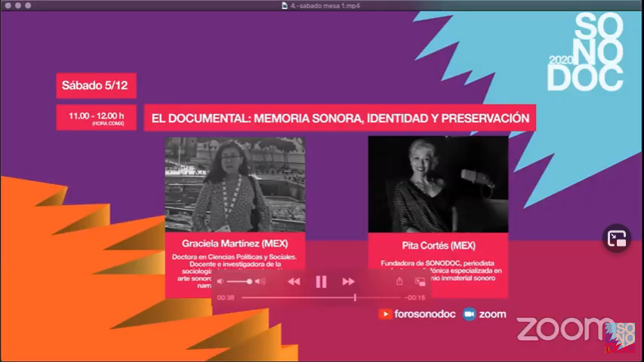Click the playback progress scrubber
The image size is (644, 362).
355,298
